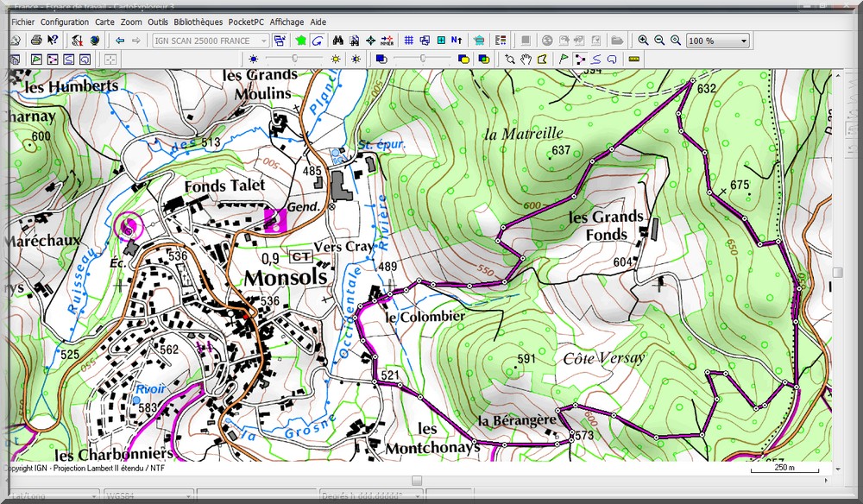
Task: Click the brightness increase sun icon
Action: pos(335,59)
